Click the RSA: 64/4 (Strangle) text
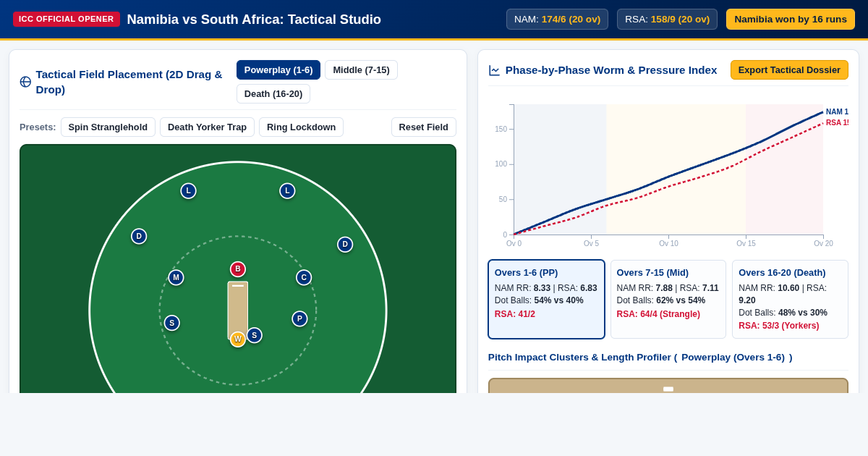Screen dimensions: 868x456 (658, 314)
